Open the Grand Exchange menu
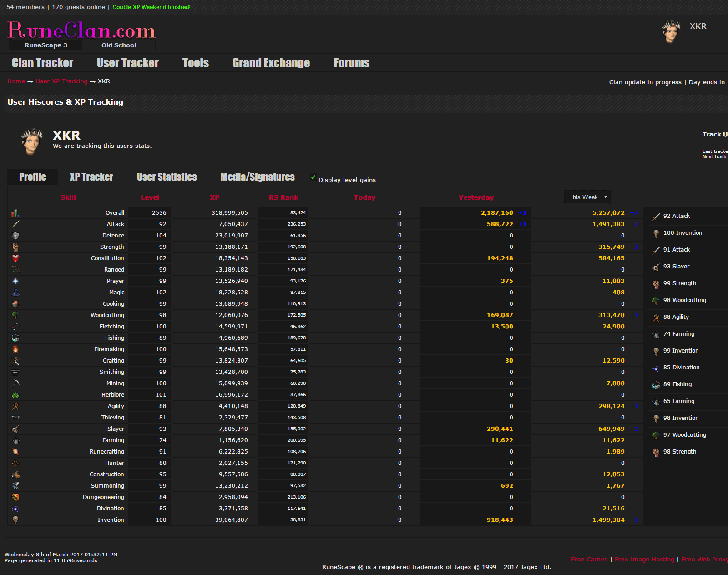The height and width of the screenshot is (575, 728). pos(271,63)
